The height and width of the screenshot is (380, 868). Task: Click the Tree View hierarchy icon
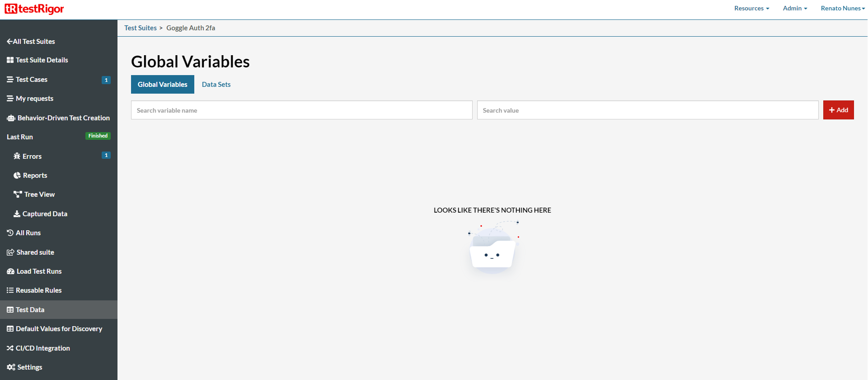(18, 195)
